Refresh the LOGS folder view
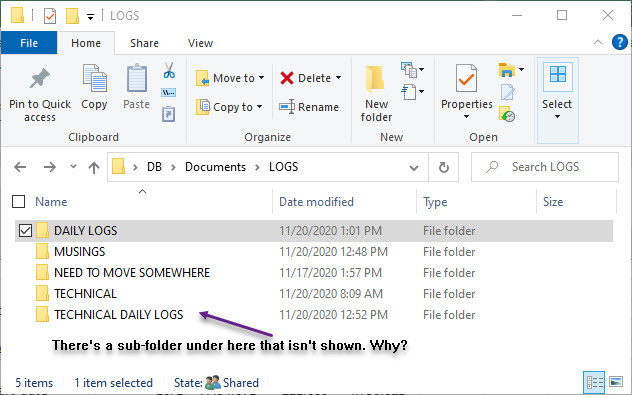Viewport: 632px width, 395px height. 443,167
